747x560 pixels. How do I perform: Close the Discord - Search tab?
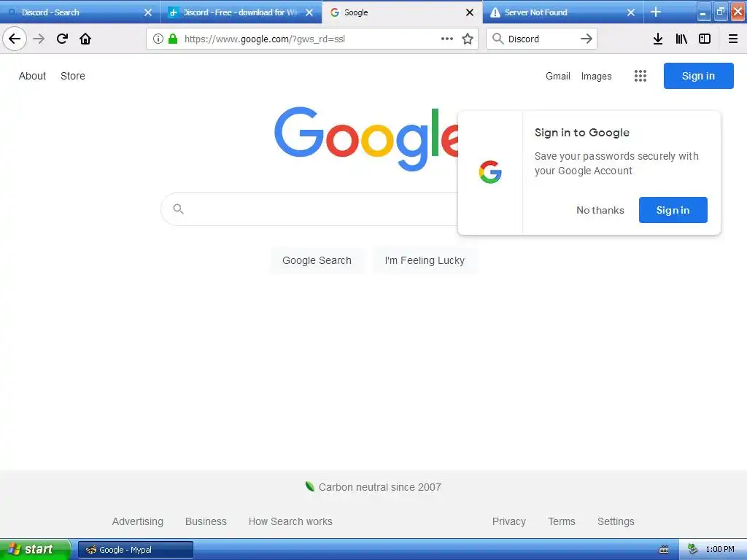click(x=148, y=12)
